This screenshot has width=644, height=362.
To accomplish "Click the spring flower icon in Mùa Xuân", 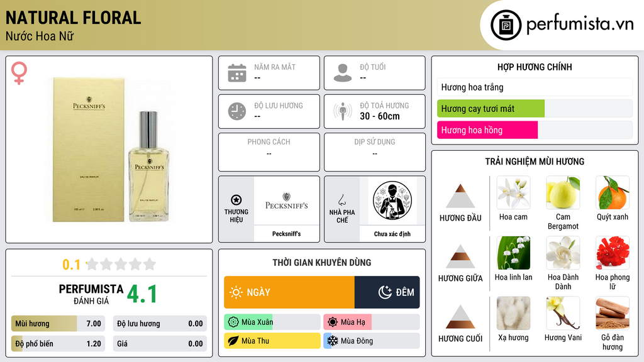I will point(233,322).
